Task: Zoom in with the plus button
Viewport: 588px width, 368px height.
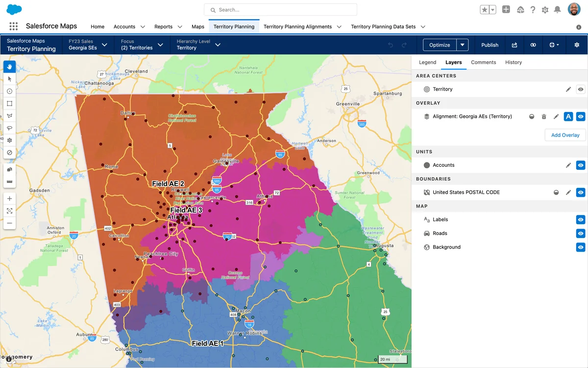Action: pyautogui.click(x=10, y=199)
